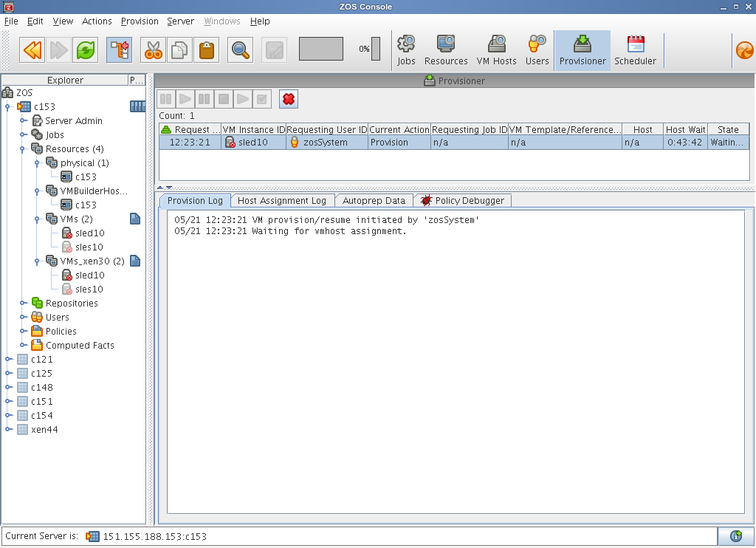This screenshot has width=756, height=548.
Task: Click the scissors Cut icon
Action: [x=153, y=50]
